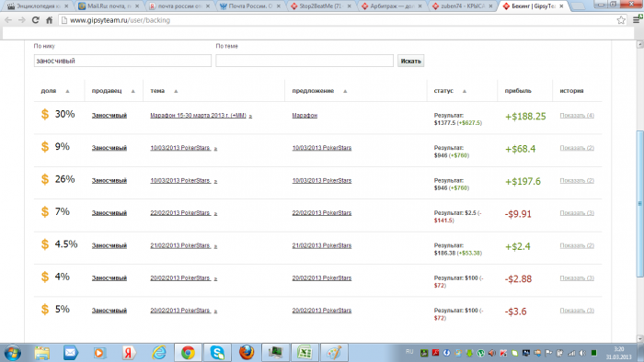Open Windows Explorer from taskbar
The width and height of the screenshot is (644, 362).
pyautogui.click(x=42, y=353)
